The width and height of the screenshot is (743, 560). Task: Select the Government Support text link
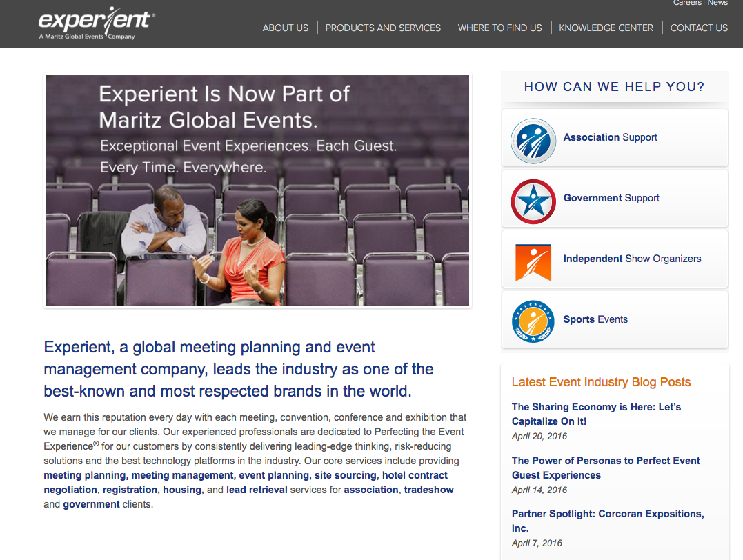pyautogui.click(x=611, y=198)
